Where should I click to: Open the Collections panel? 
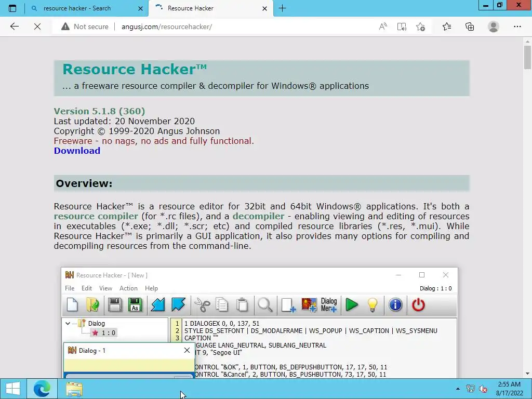pyautogui.click(x=470, y=26)
